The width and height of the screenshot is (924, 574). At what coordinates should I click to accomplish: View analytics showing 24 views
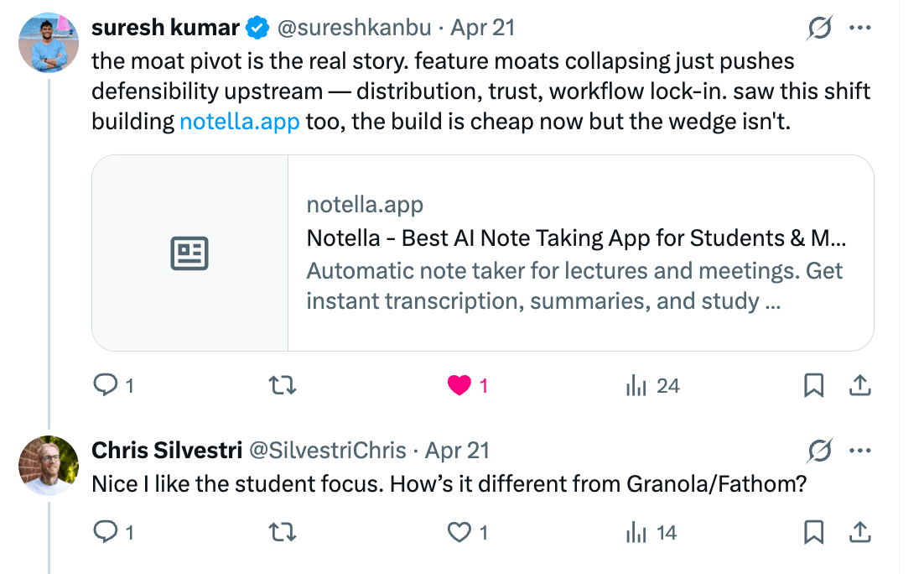pos(637,386)
